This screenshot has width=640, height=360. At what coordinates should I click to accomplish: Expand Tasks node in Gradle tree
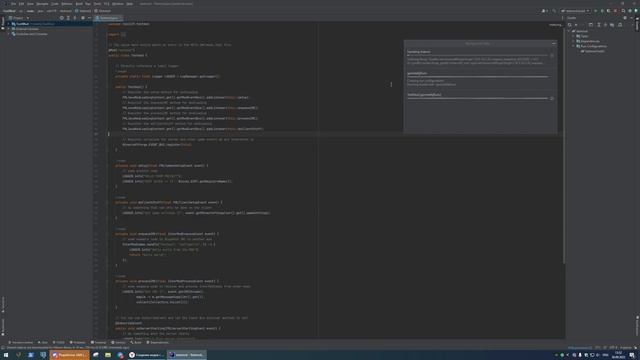tap(573, 36)
